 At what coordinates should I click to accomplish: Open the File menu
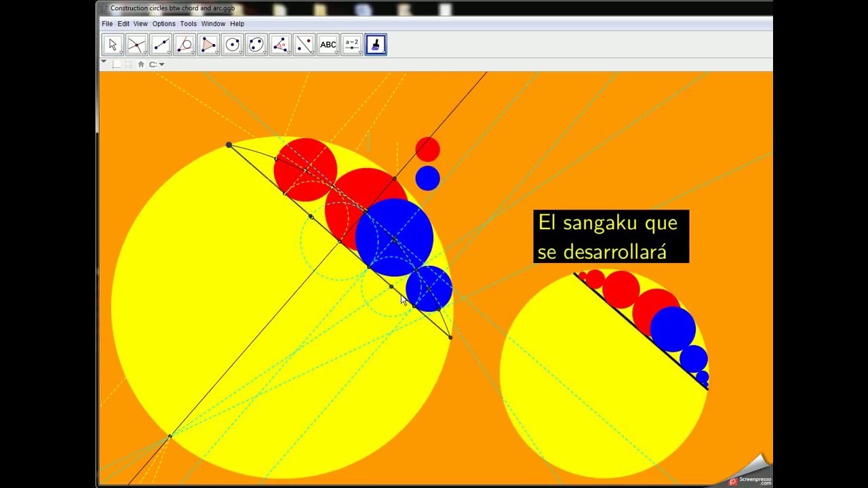point(107,24)
